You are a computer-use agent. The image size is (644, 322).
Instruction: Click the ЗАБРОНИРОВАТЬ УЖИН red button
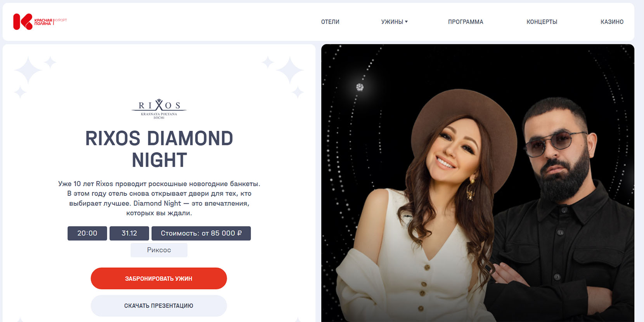click(x=159, y=279)
